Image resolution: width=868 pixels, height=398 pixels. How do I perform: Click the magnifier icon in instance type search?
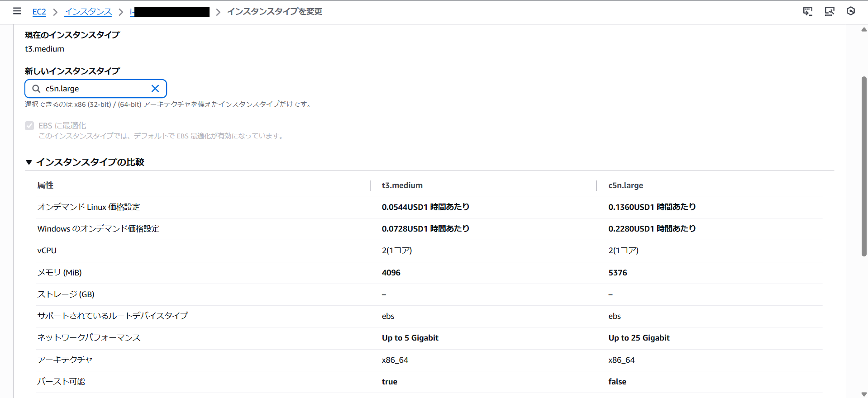point(36,89)
